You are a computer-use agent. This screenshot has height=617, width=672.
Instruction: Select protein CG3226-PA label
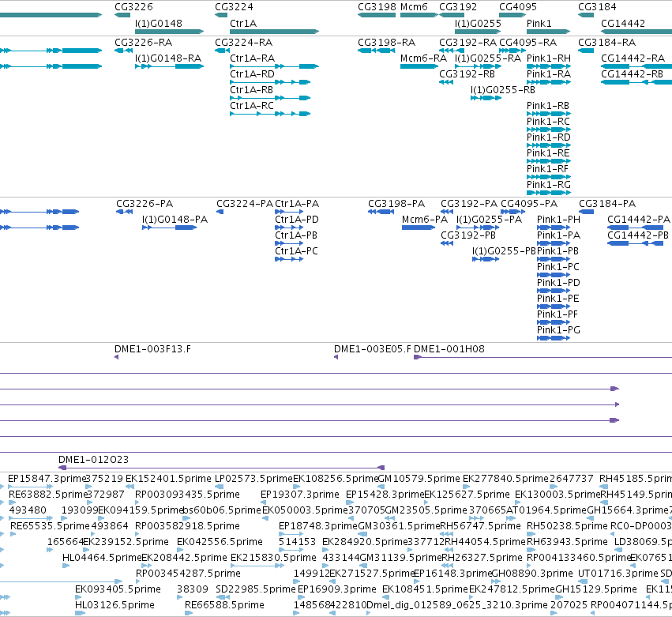click(145, 203)
